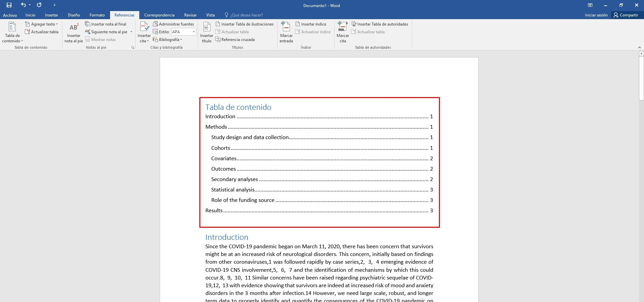Open the Formato tab
The height and width of the screenshot is (302, 644).
coord(97,15)
